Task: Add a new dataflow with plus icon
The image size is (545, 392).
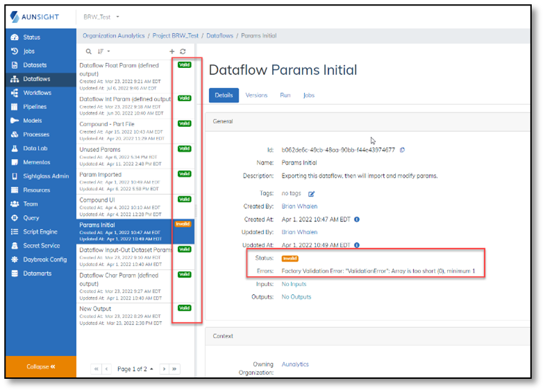Action: [172, 51]
